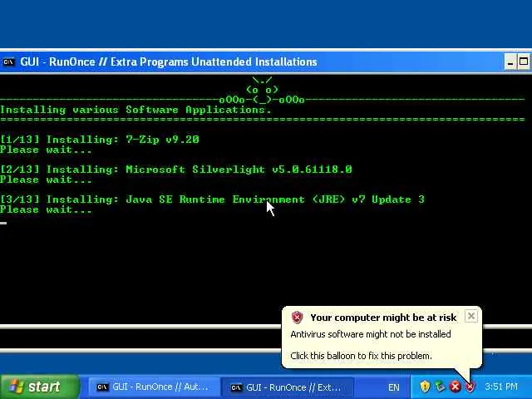Click 'Installing various Software Applications.' heading
Image resolution: width=532 pixels, height=399 pixels.
[135, 110]
